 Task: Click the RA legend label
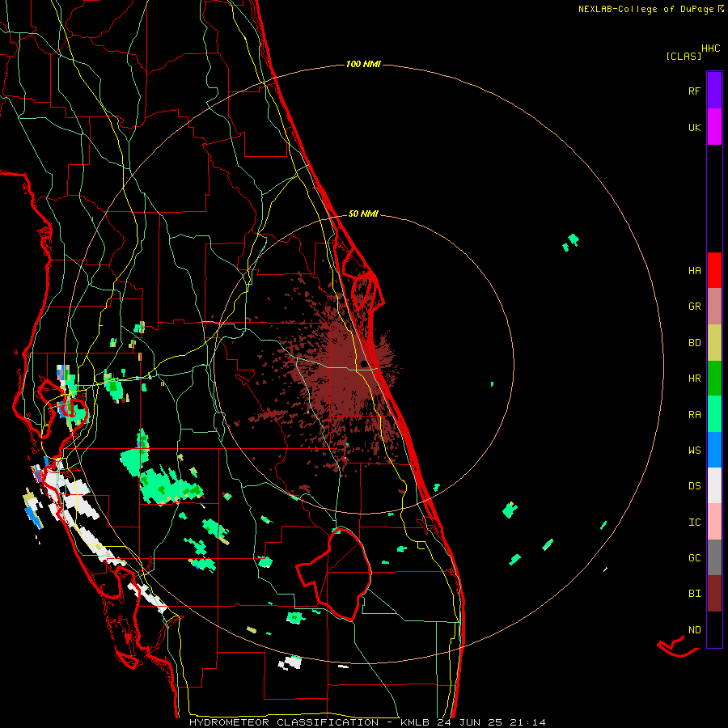pyautogui.click(x=695, y=415)
